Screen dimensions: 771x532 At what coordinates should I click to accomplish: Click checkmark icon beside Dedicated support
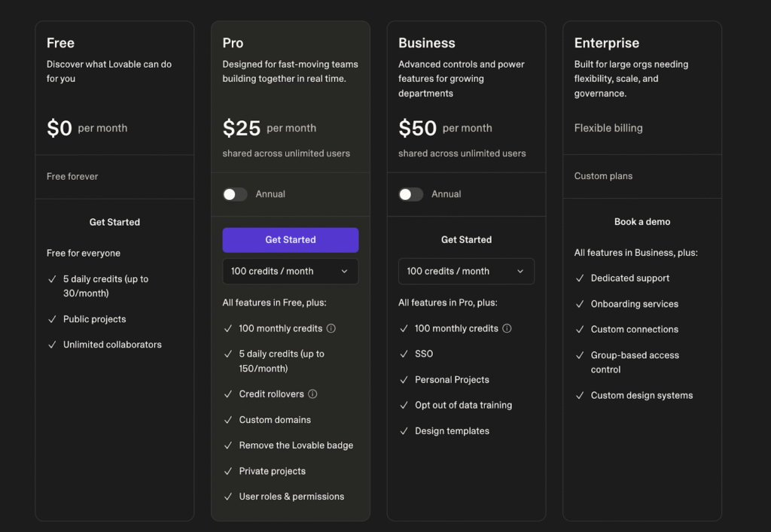[x=580, y=278]
